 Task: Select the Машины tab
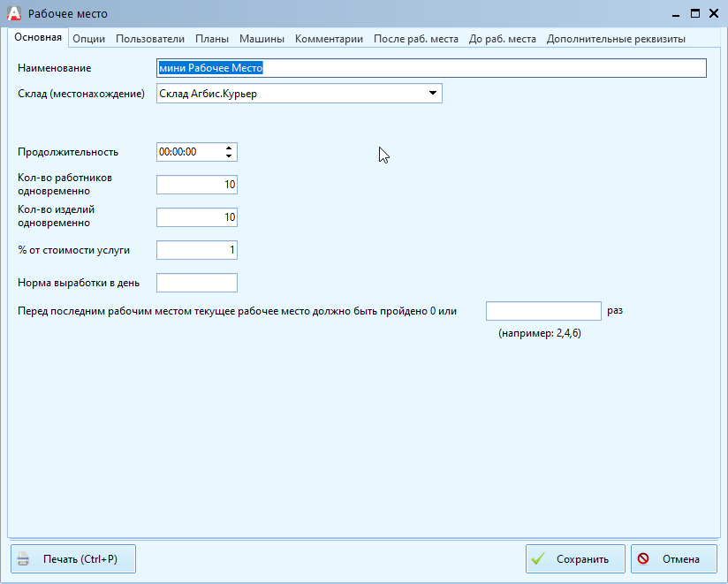pyautogui.click(x=262, y=39)
